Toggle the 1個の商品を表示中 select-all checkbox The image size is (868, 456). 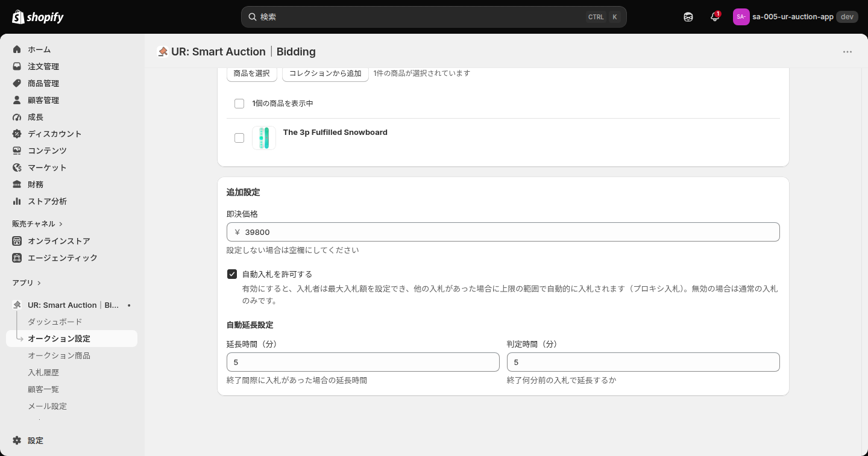point(239,104)
